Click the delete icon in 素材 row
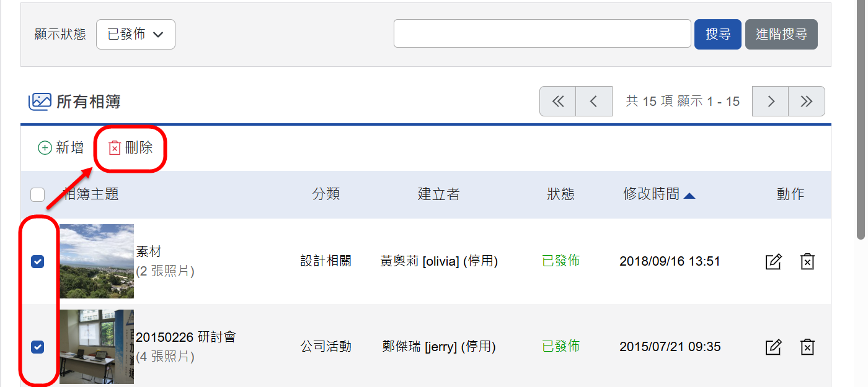Screen dimensions: 868x387 pyautogui.click(x=807, y=261)
